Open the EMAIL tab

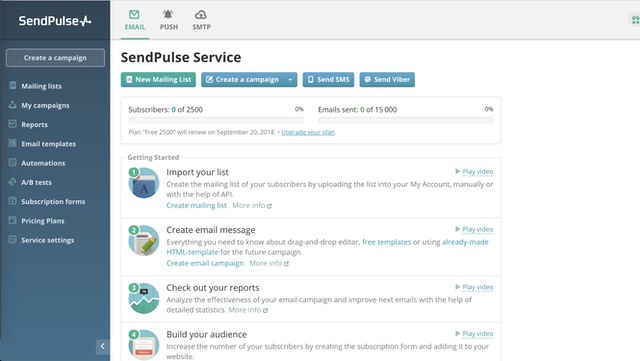(x=135, y=20)
